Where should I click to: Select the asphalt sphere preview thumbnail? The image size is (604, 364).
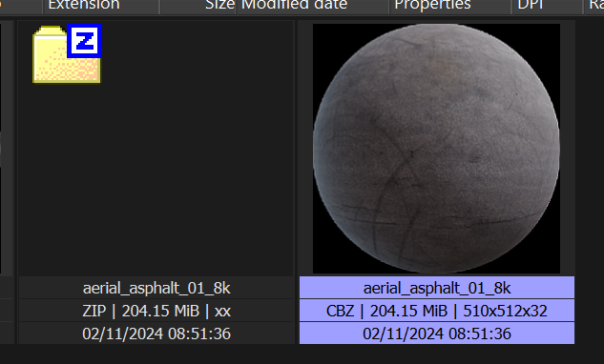click(436, 149)
